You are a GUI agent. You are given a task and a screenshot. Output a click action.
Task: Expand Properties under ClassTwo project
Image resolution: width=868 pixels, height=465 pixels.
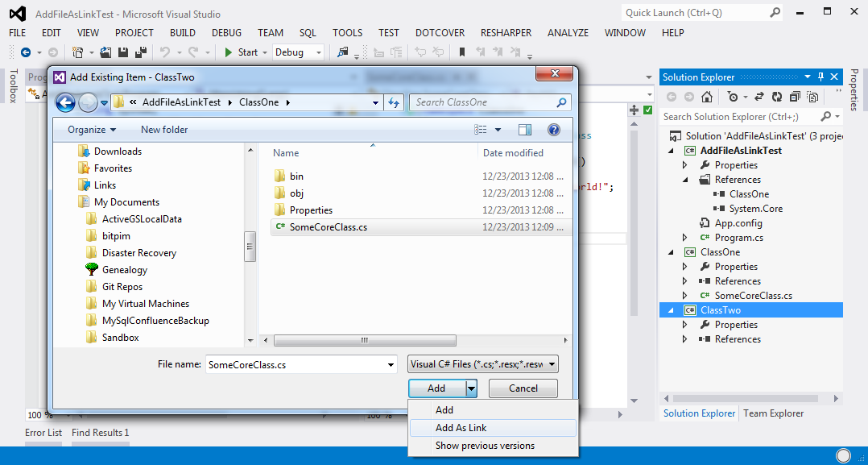pos(685,325)
